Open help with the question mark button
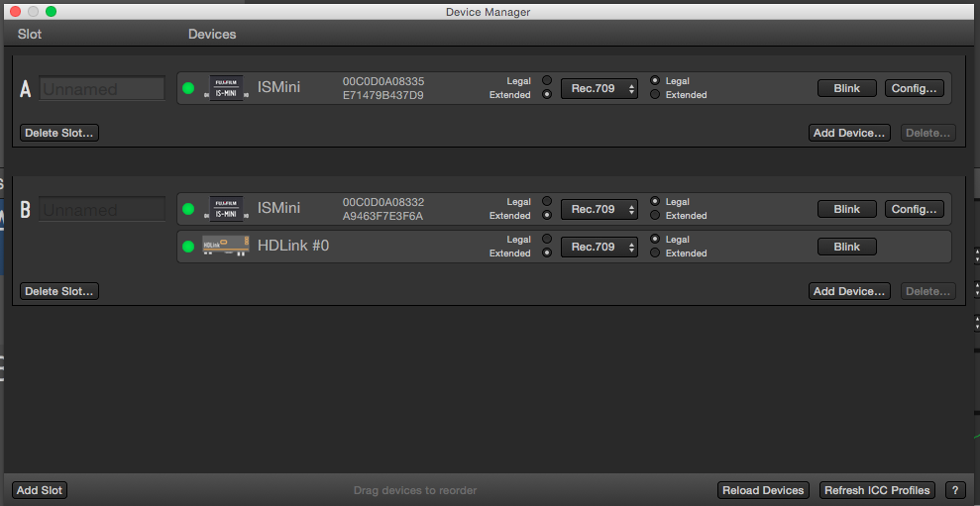 click(955, 490)
